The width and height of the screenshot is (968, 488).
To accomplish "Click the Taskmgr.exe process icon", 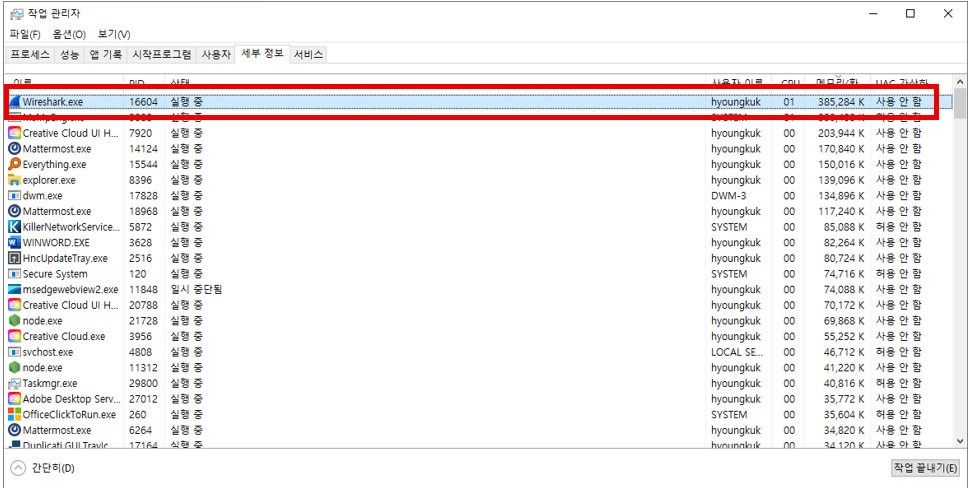I will point(15,383).
